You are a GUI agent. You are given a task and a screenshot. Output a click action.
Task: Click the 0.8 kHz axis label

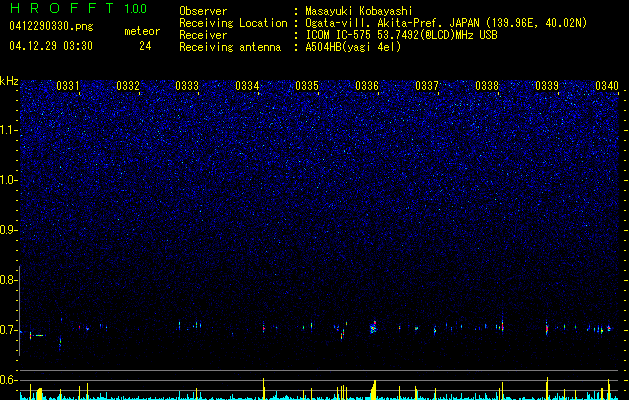coord(9,280)
